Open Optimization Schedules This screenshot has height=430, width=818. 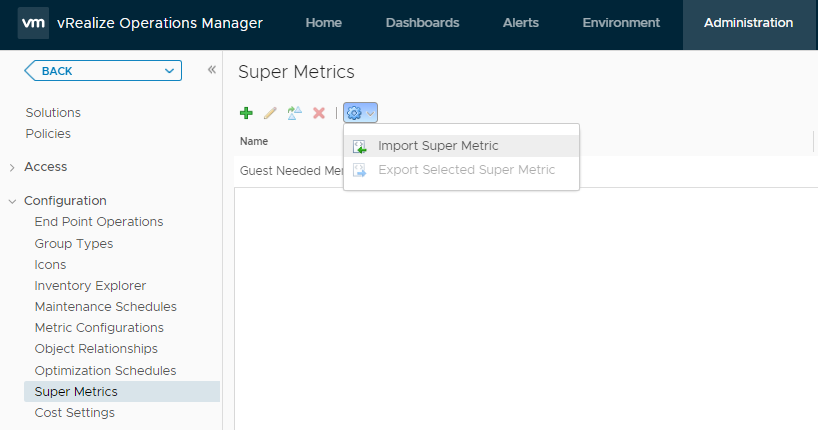click(x=105, y=371)
